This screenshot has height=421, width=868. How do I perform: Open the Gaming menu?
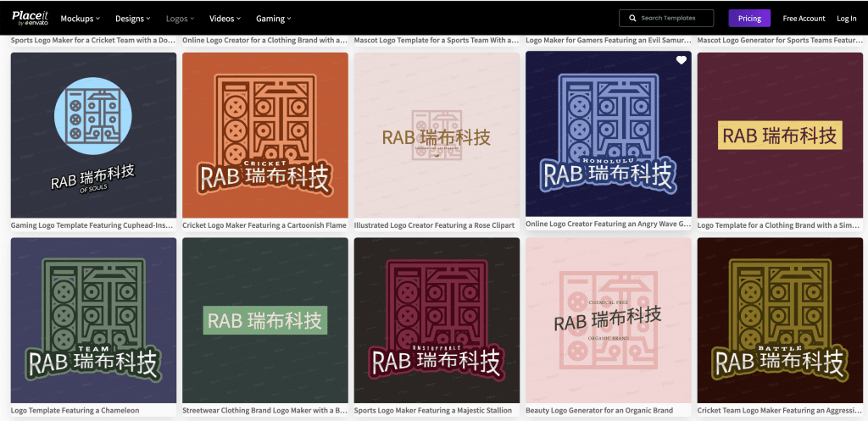click(x=274, y=18)
